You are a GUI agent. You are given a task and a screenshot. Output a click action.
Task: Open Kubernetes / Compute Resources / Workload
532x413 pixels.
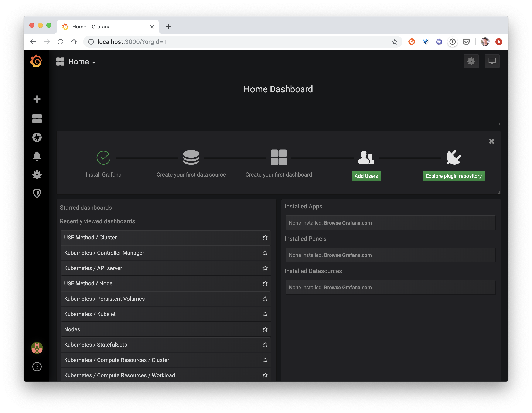click(x=165, y=375)
